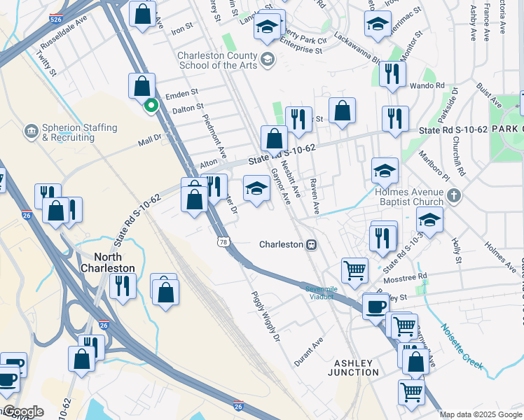Click the shopping bag marker near Iron St

coord(142,13)
